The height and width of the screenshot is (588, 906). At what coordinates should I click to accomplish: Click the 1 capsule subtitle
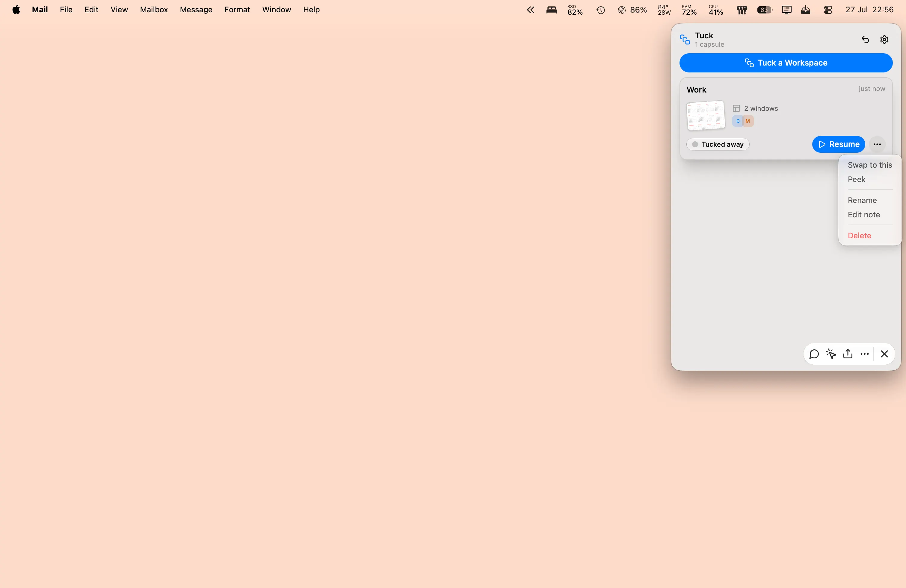pos(709,45)
